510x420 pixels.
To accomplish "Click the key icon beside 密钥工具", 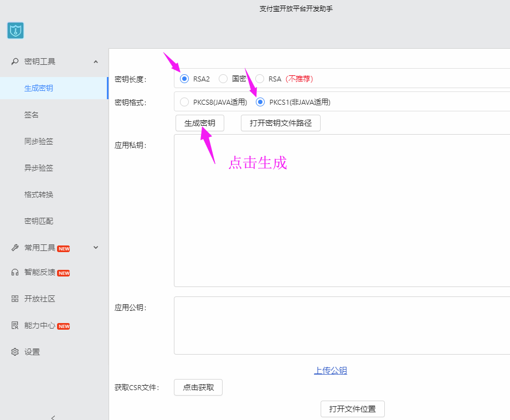I will click(x=15, y=62).
